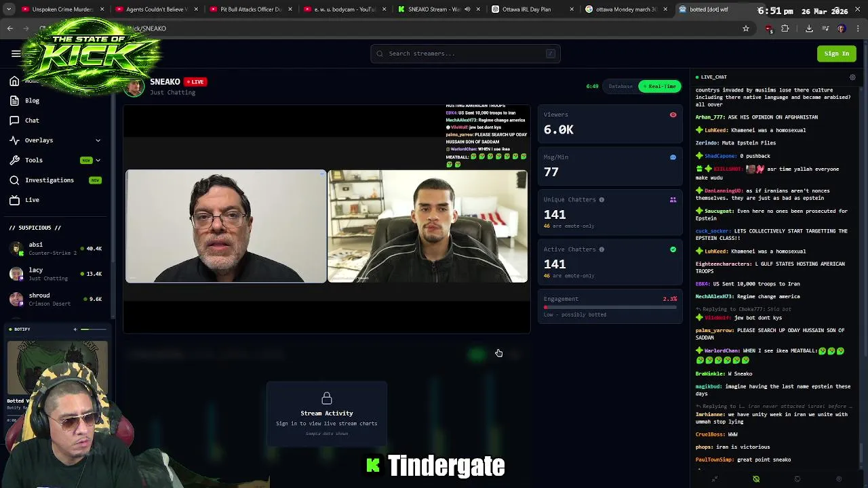Bookmark this page with the star icon
868x488 pixels.
pyautogui.click(x=746, y=28)
